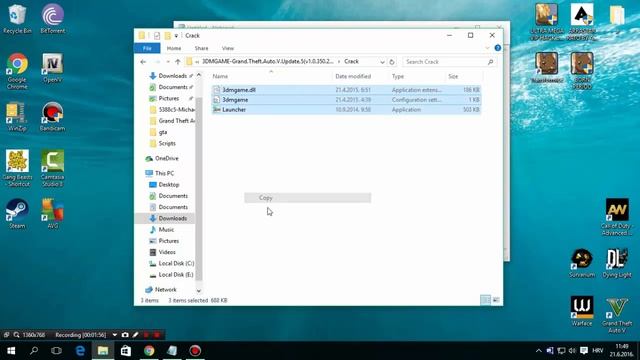Viewport: 640px width, 360px height.
Task: Navigate back with the back arrow
Action: click(143, 62)
